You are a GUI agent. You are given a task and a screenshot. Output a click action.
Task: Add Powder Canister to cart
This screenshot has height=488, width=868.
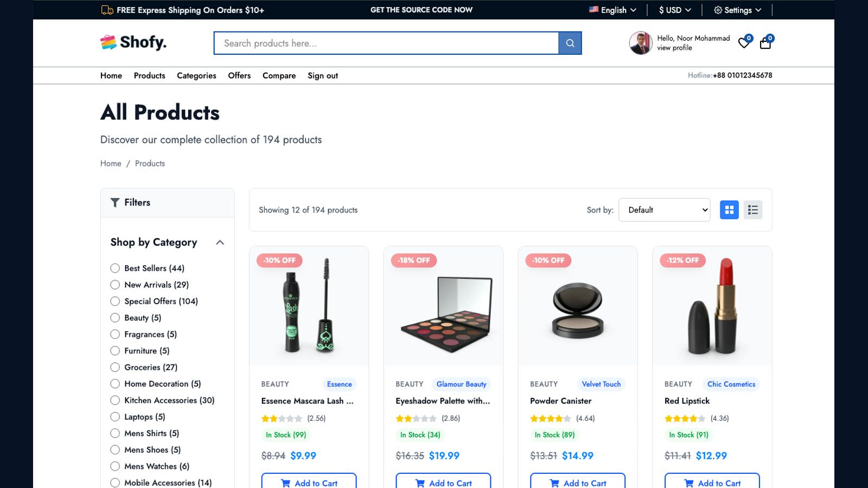pos(578,481)
